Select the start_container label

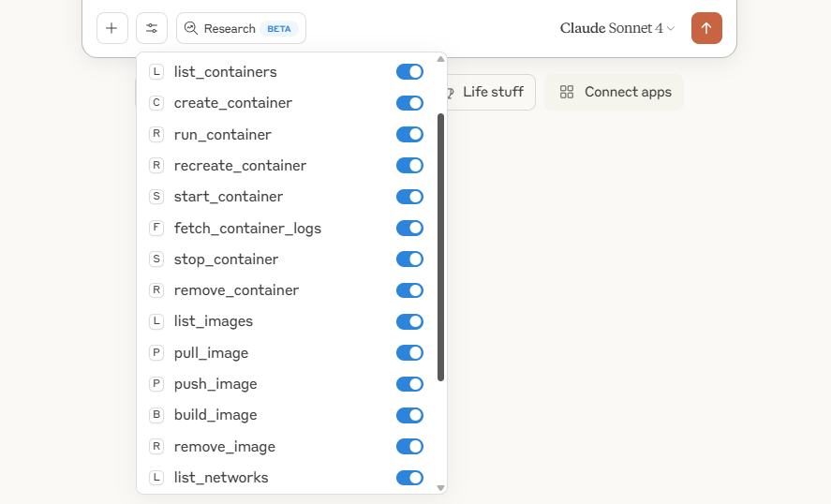click(229, 197)
